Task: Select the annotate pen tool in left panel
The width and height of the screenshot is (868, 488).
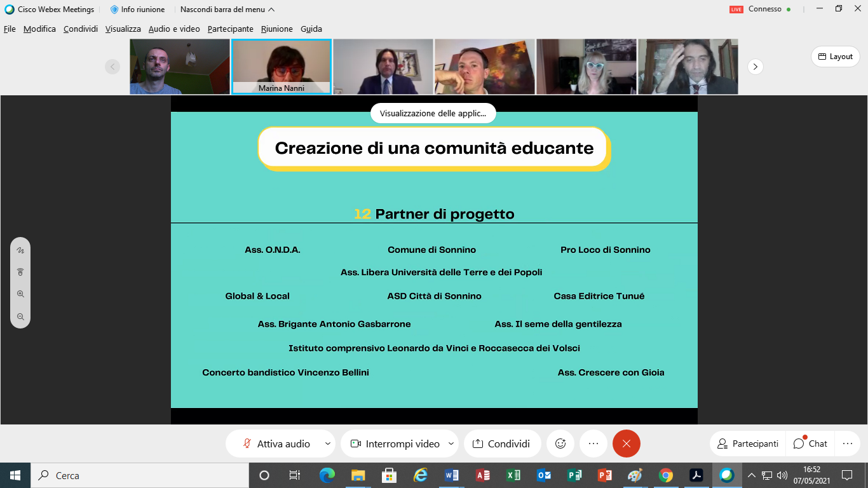Action: point(20,250)
